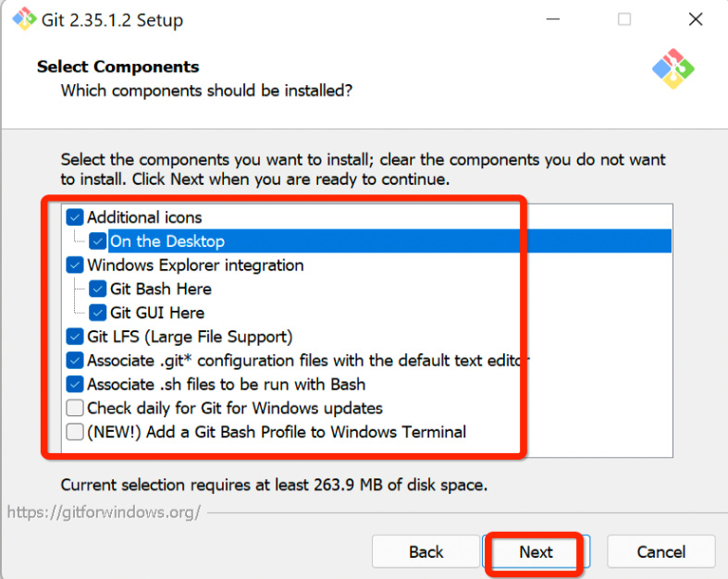Click the Select Components heading
The width and height of the screenshot is (728, 579).
[117, 67]
